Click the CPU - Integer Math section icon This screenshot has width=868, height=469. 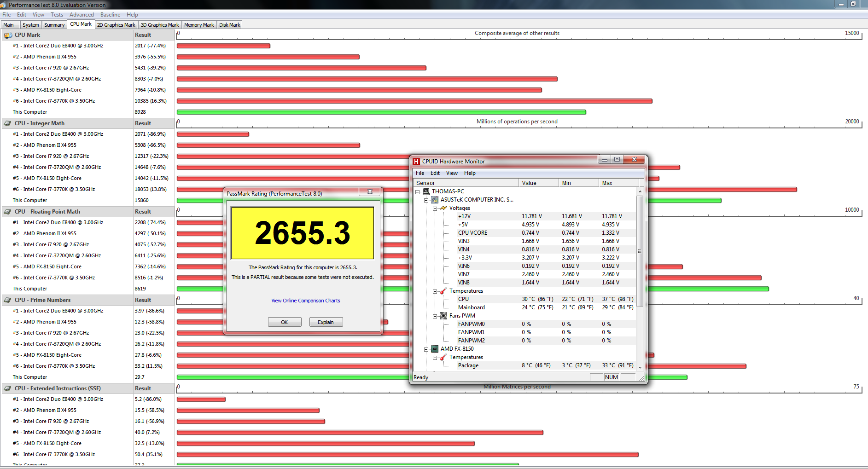pos(8,123)
